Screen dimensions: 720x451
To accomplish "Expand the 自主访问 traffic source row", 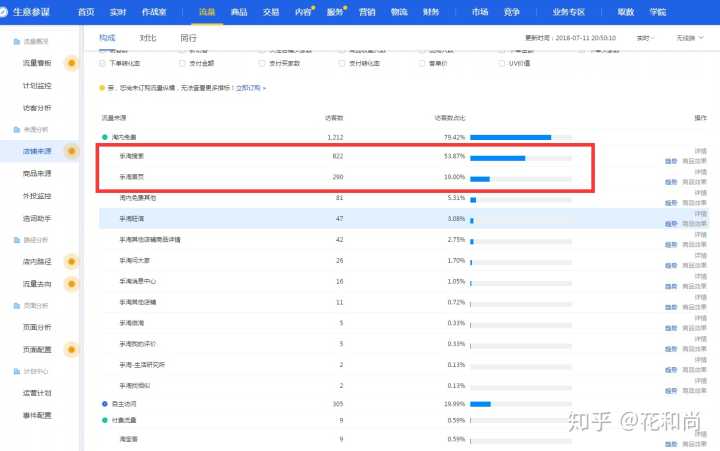I will 105,404.
